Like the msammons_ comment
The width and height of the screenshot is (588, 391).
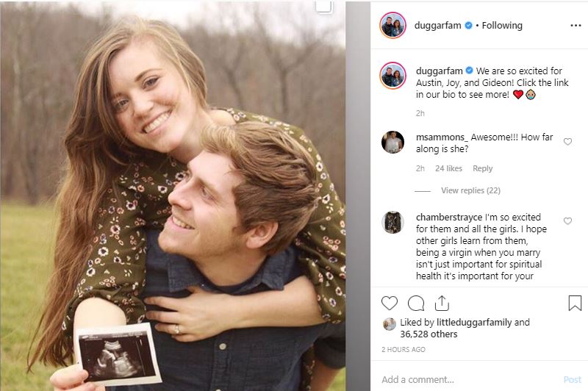[567, 142]
